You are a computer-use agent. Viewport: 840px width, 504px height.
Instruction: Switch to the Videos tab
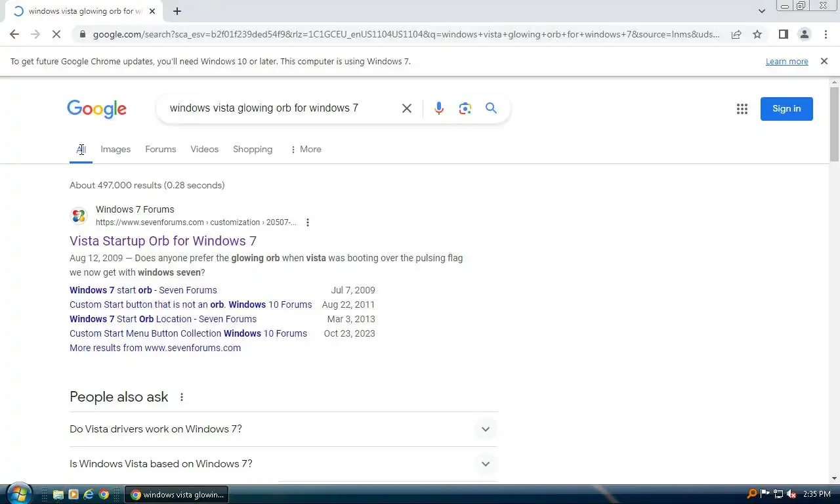click(x=205, y=150)
